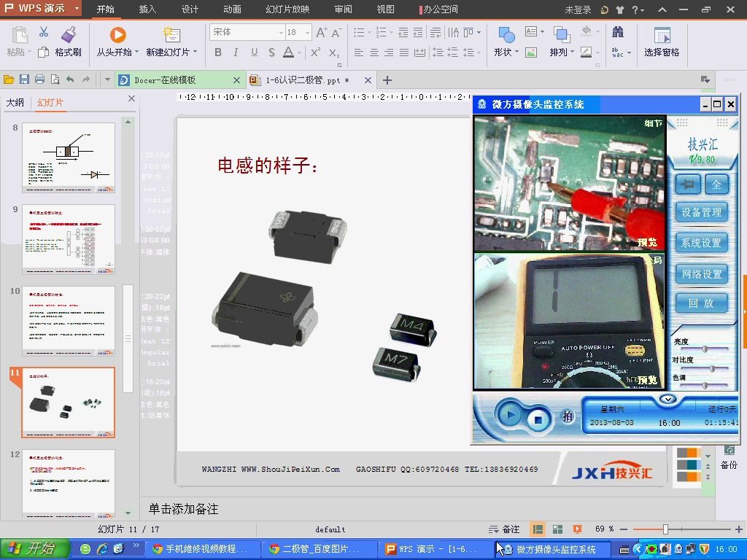Toggle bold formatting
Image resolution: width=747 pixels, height=560 pixels.
(x=218, y=53)
